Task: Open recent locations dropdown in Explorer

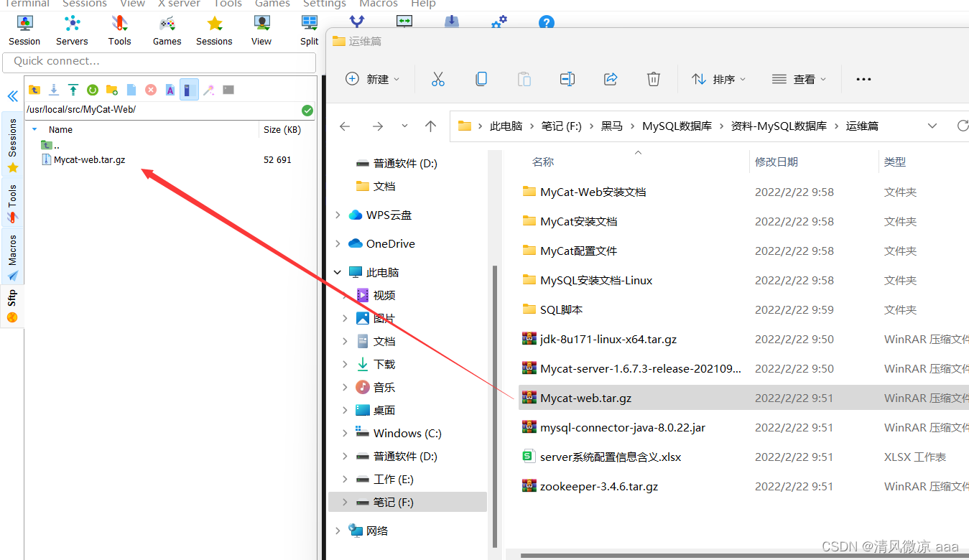Action: tap(404, 126)
